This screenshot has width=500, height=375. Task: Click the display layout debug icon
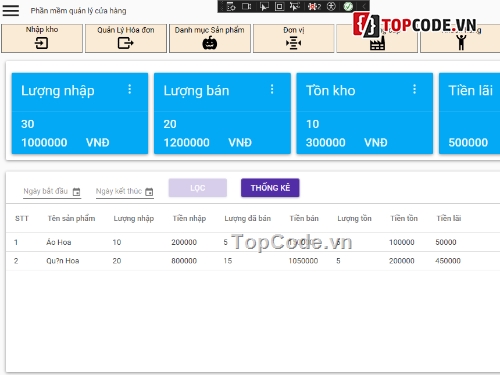pyautogui.click(x=247, y=6)
